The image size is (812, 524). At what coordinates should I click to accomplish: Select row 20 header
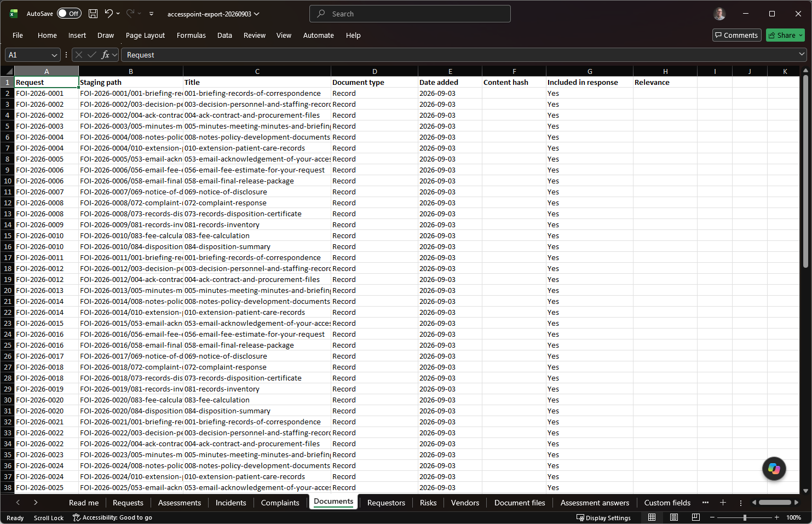coord(7,290)
